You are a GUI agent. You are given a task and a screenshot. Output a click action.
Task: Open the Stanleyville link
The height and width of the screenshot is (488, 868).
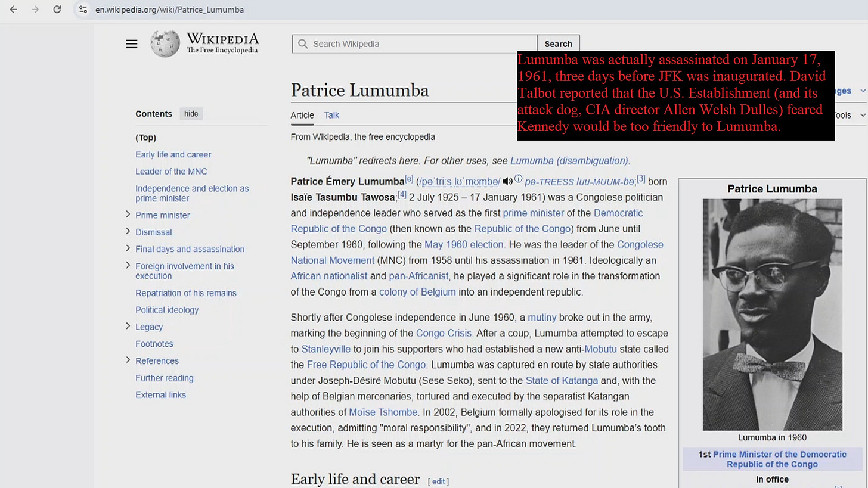[x=325, y=349]
